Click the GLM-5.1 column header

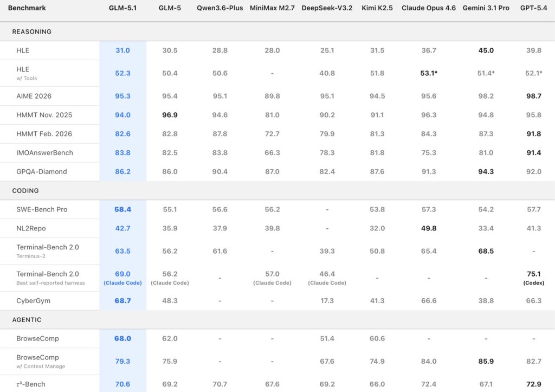tap(122, 8)
